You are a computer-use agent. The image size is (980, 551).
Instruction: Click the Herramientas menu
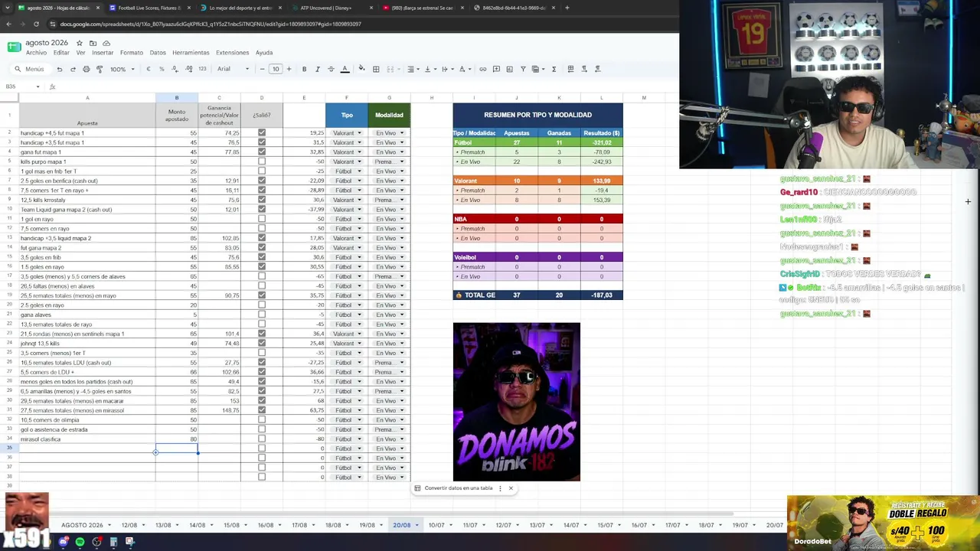pos(191,53)
